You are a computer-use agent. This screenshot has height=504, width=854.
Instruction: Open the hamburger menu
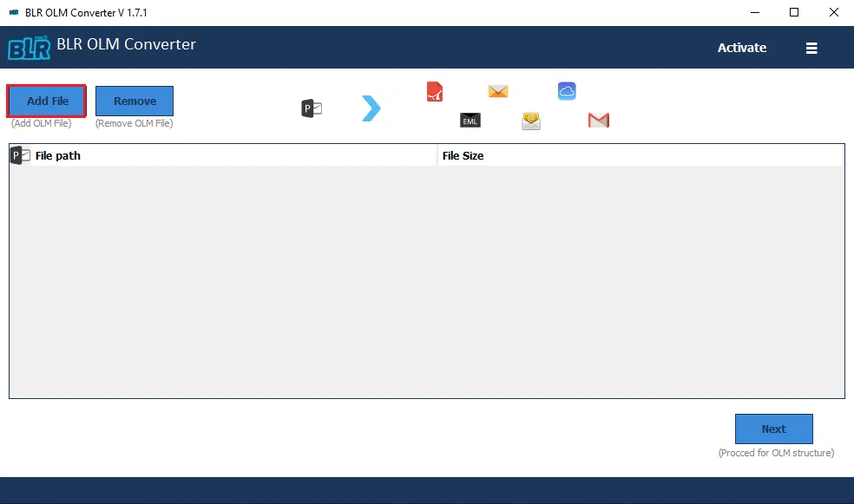[x=811, y=48]
